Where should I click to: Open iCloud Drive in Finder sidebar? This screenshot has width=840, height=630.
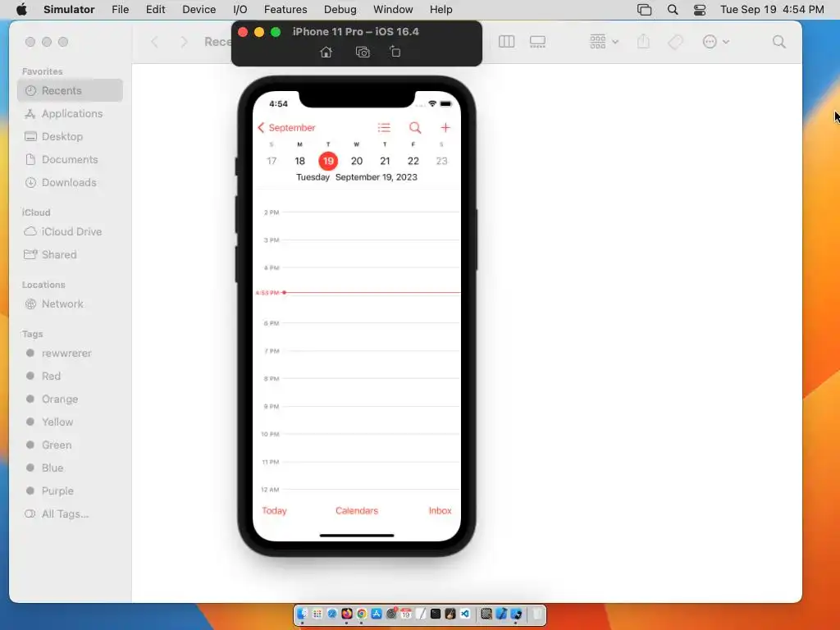click(71, 231)
